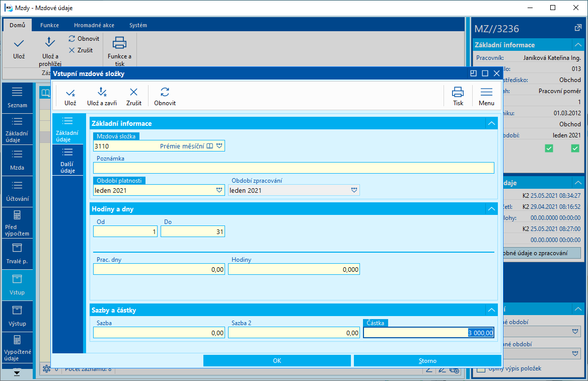Pop out the MZ//3236 panel

click(x=578, y=28)
